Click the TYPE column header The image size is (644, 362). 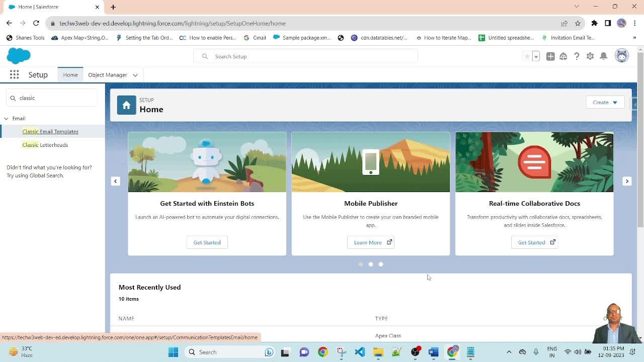(x=381, y=318)
